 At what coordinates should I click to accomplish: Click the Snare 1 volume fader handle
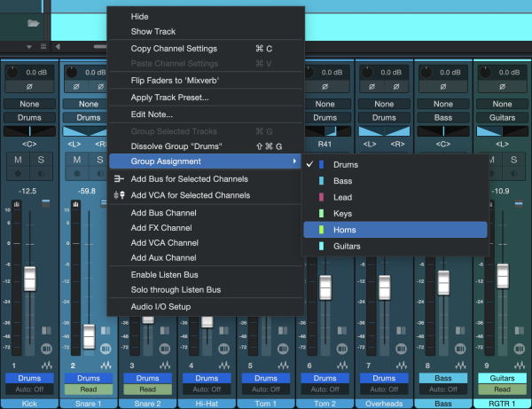click(x=89, y=336)
